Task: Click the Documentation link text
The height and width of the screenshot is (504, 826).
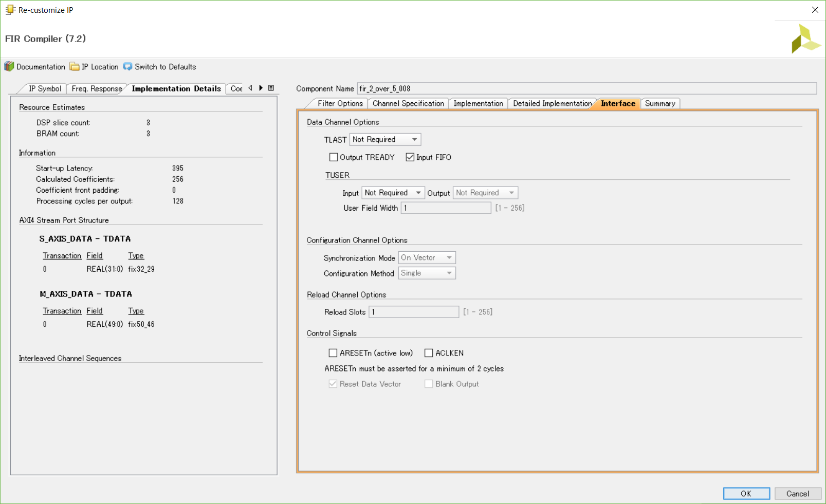Action: click(x=41, y=67)
